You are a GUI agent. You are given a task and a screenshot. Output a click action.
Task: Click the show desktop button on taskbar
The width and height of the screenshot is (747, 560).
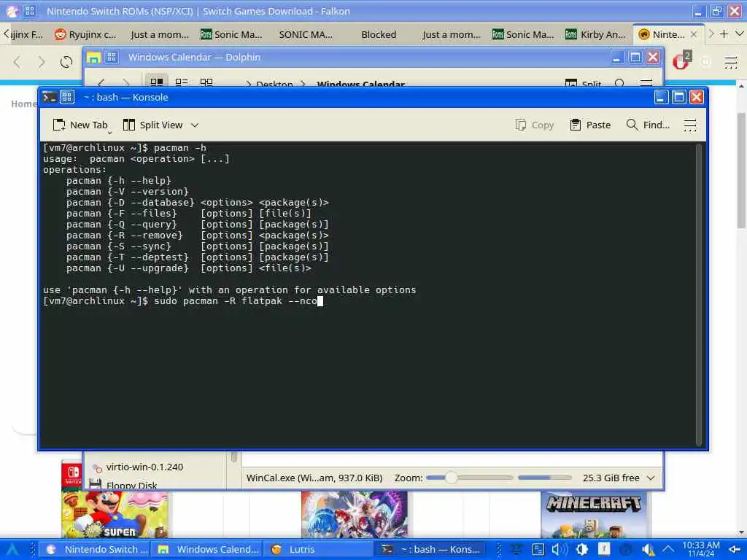735,550
